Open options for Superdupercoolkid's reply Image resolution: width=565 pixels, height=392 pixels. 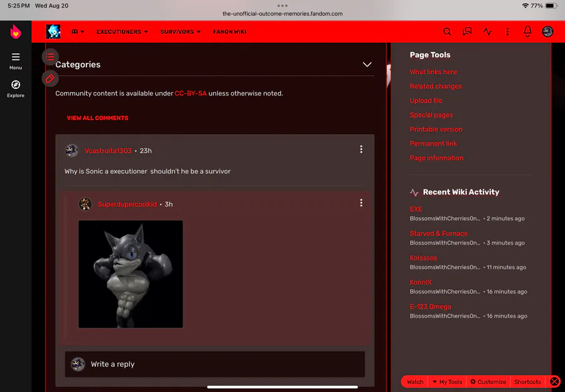pos(361,203)
